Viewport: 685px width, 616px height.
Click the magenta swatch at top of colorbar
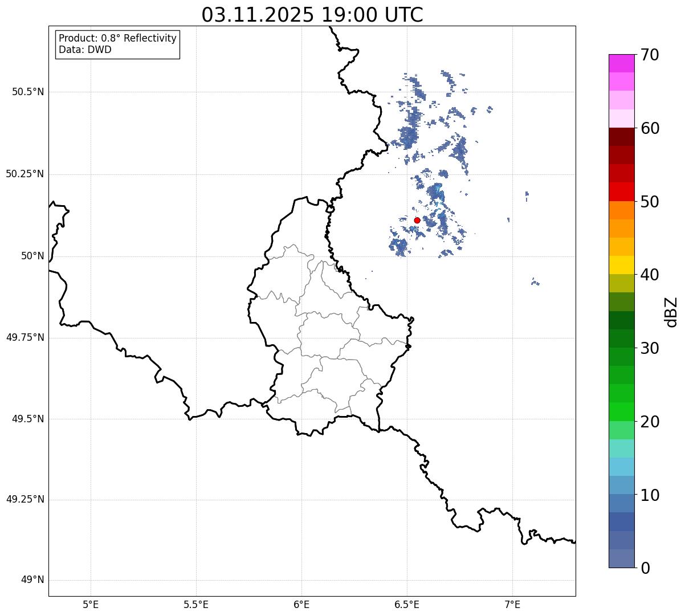click(622, 63)
